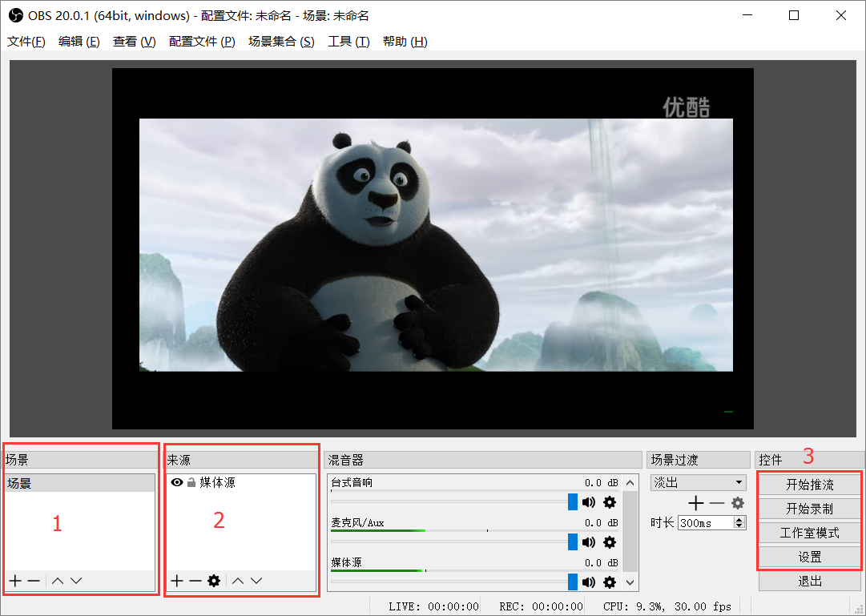Screen dimensions: 866x616
Task: Add a new scene with the plus icon
Action: click(x=15, y=581)
